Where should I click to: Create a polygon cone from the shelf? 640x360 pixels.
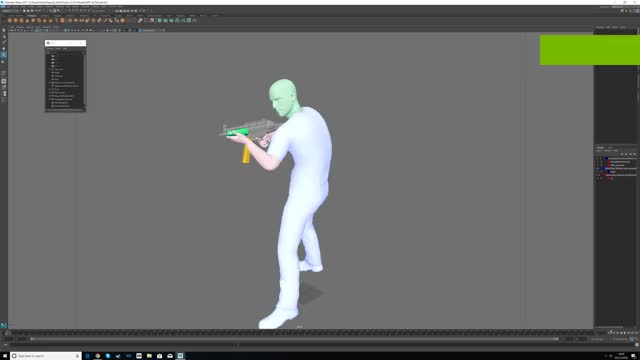27,20
